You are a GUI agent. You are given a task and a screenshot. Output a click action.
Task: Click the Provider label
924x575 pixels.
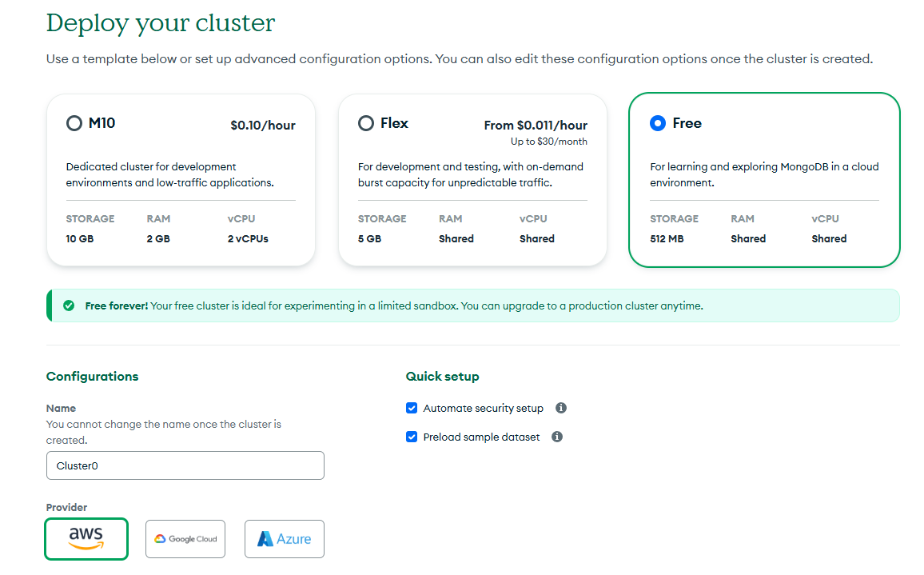[66, 507]
